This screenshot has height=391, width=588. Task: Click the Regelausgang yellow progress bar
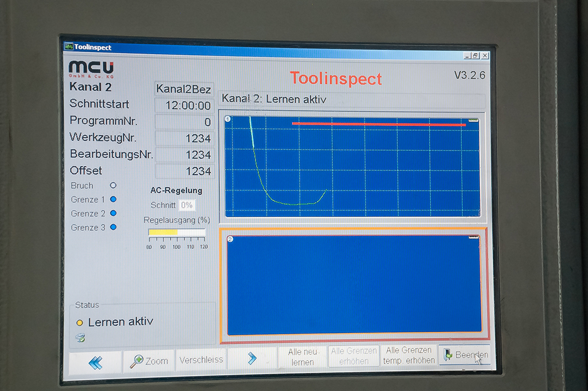point(177,233)
